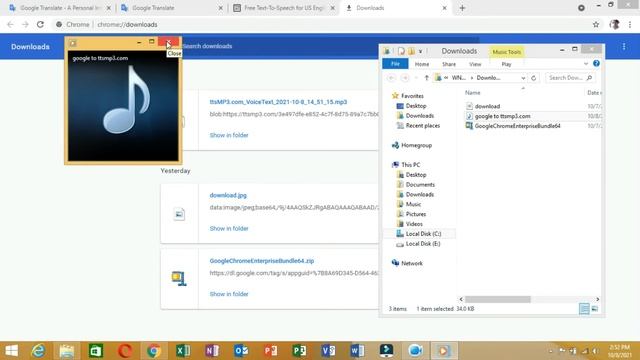Open the quick access toolbar customize dropdown
Viewport: 640px width, 360px height.
(420, 51)
